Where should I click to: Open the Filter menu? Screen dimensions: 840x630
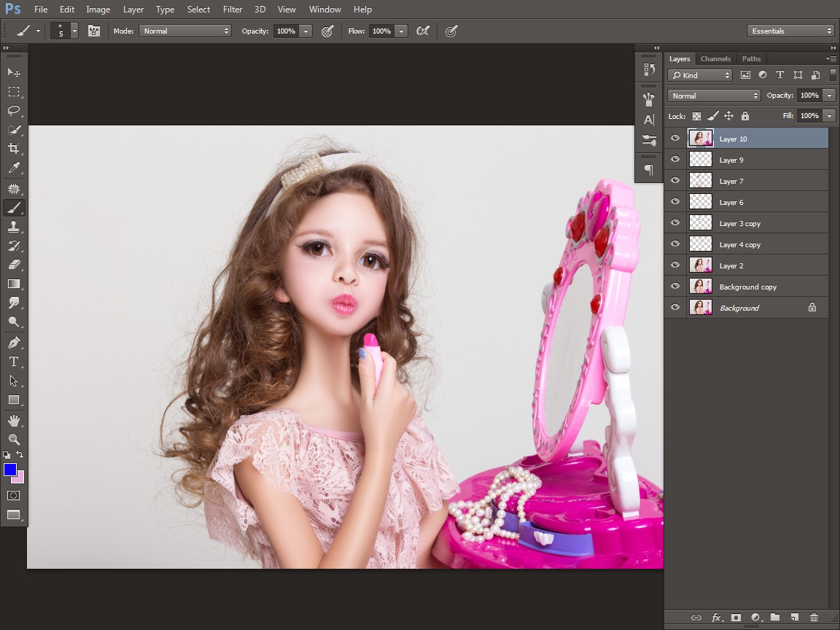[x=233, y=9]
